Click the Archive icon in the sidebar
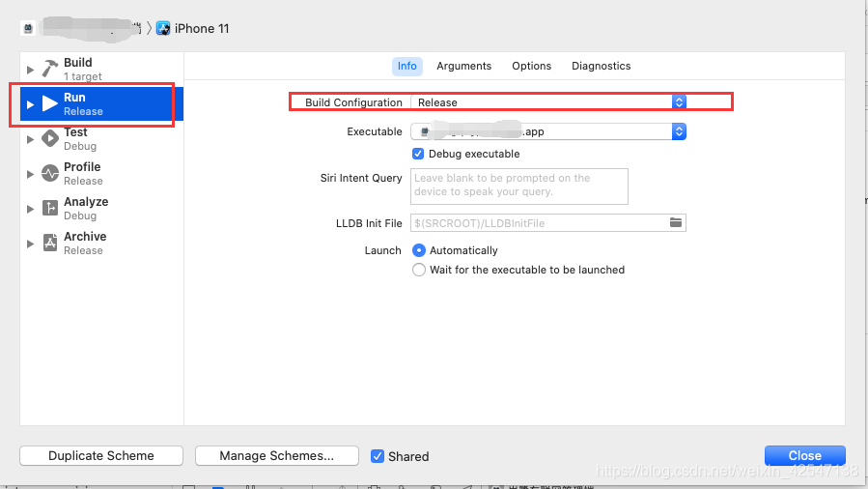868x489 pixels. (x=50, y=244)
